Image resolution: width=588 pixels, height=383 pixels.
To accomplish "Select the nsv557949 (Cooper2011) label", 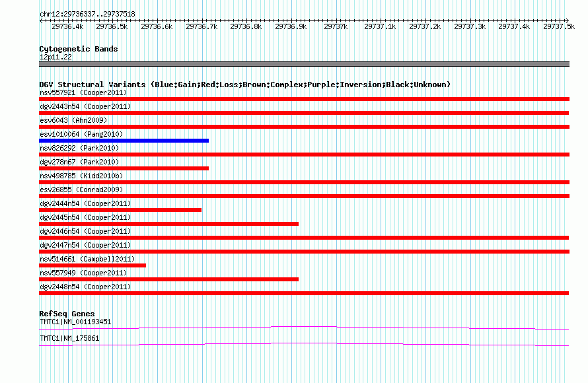I will pyautogui.click(x=83, y=273).
